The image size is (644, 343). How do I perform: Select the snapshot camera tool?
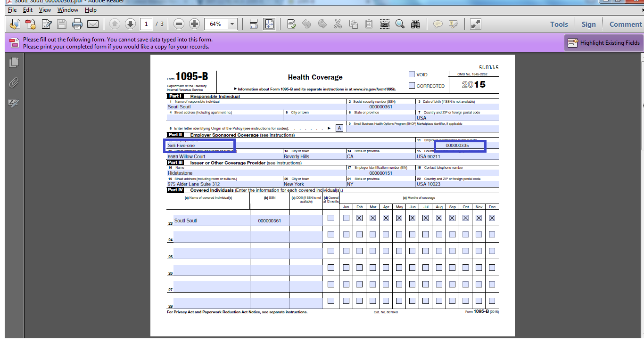click(385, 24)
